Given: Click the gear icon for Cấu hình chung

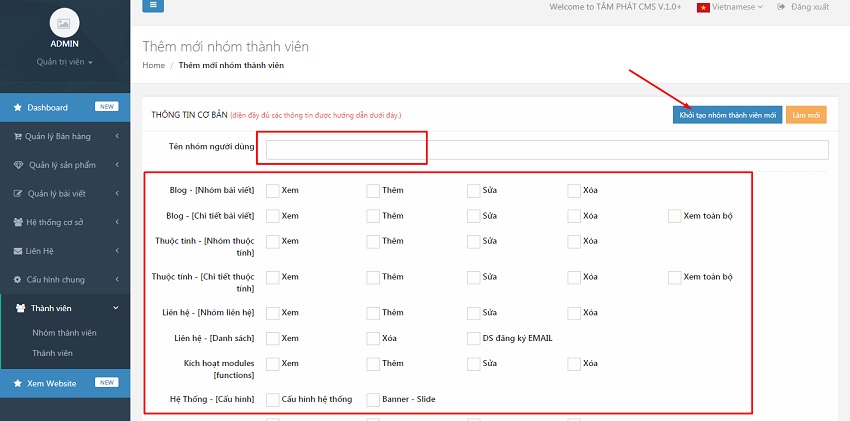Looking at the screenshot, I should tap(17, 279).
